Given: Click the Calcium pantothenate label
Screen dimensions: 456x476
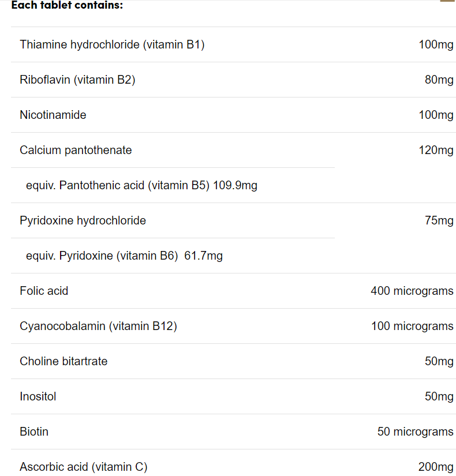Looking at the screenshot, I should click(x=76, y=150).
